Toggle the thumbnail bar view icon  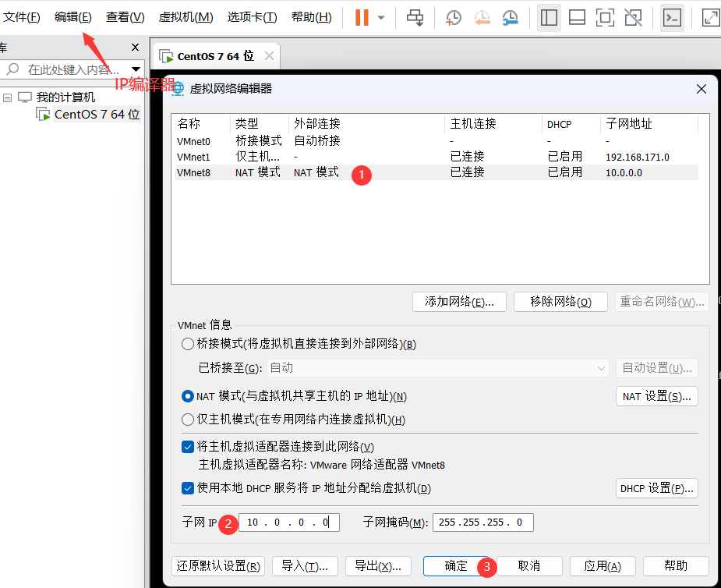tap(577, 17)
